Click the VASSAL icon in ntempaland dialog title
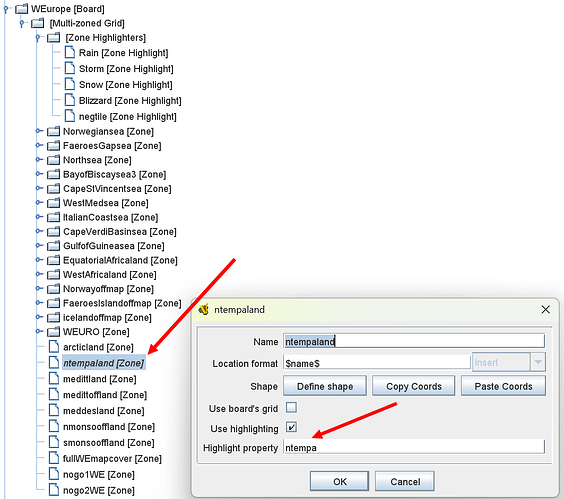 coord(204,309)
